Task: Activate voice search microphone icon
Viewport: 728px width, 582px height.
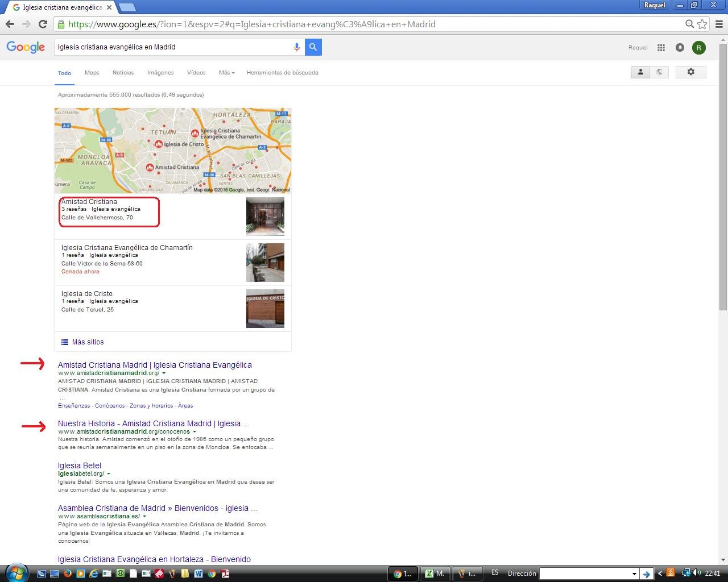Action: [x=296, y=47]
